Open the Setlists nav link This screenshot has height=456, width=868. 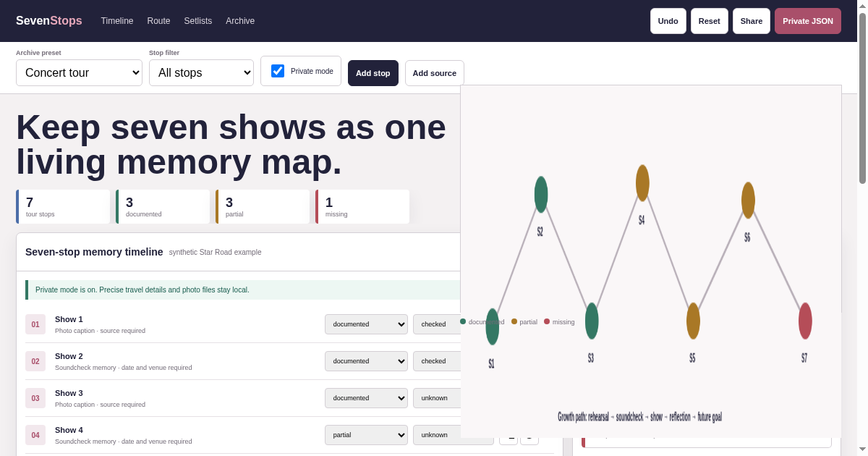[198, 21]
